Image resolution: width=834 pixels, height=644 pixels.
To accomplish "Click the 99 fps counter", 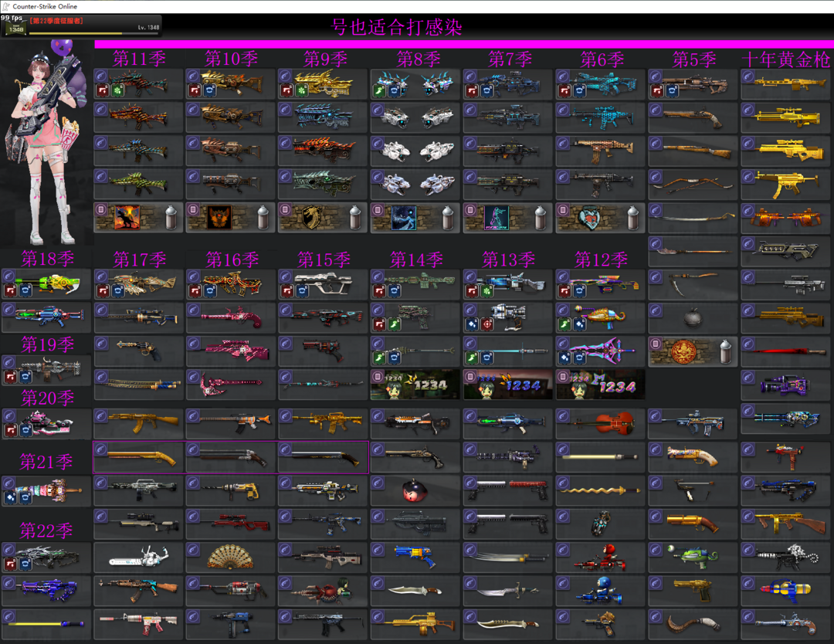I will coord(12,18).
